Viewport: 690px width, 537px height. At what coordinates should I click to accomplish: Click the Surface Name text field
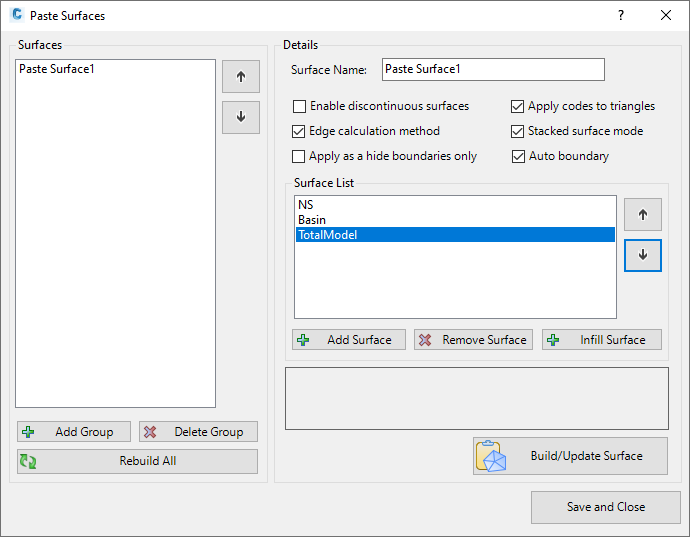tap(493, 69)
